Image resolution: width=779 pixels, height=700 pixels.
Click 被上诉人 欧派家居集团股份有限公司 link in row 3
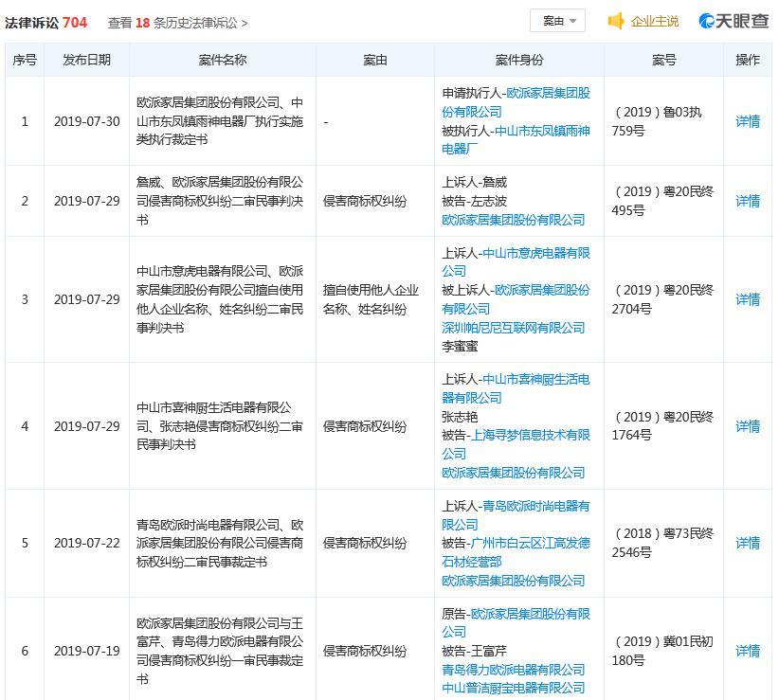516,299
